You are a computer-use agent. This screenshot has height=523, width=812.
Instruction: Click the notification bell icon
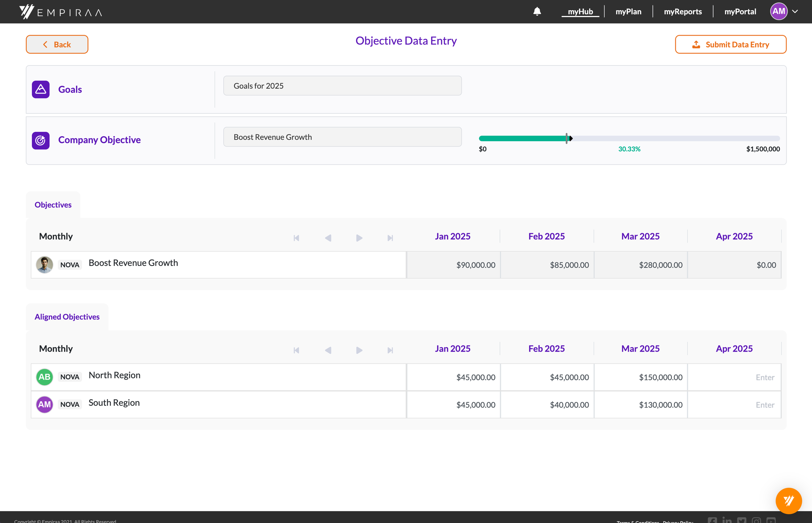(x=537, y=12)
